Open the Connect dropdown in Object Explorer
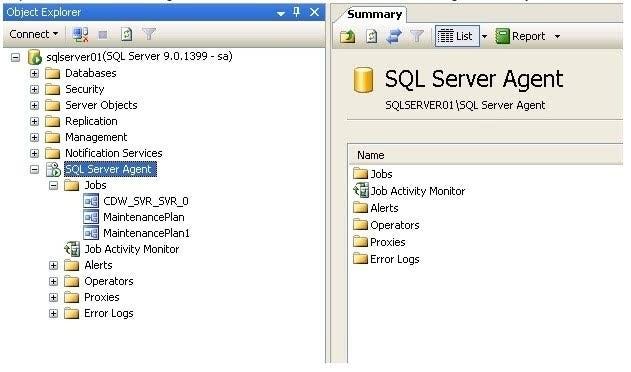The height and width of the screenshot is (372, 631). pyautogui.click(x=34, y=34)
